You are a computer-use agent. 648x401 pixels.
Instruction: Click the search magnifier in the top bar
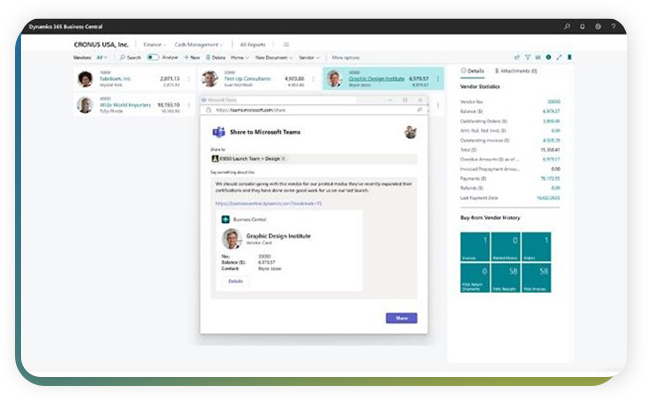point(567,26)
